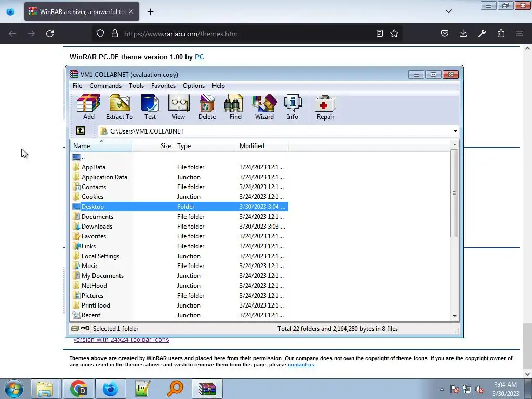This screenshot has height=399, width=532.
Task: Open the list all tabs chevron
Action: click(449, 11)
